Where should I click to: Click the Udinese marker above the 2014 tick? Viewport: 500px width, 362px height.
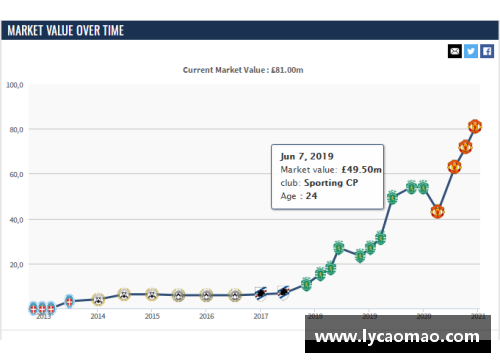pyautogui.click(x=98, y=299)
